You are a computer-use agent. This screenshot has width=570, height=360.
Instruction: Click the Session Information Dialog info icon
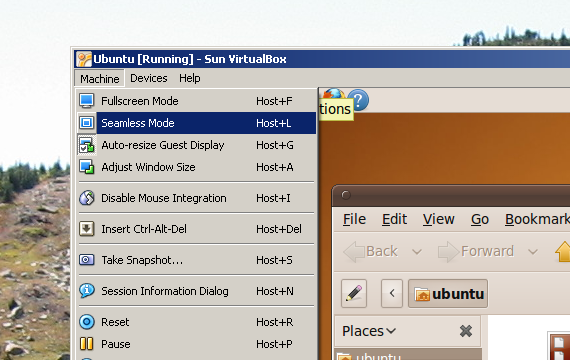point(87,291)
